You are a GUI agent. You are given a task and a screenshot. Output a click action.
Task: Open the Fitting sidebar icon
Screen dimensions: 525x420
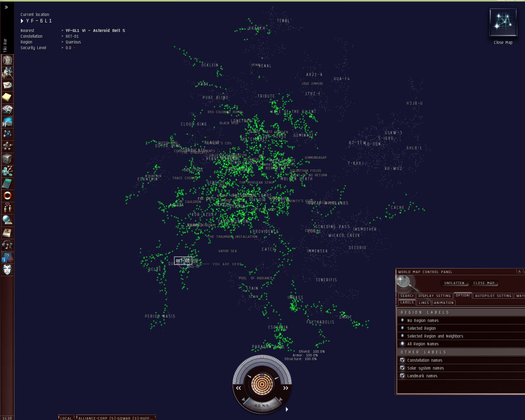(7, 110)
